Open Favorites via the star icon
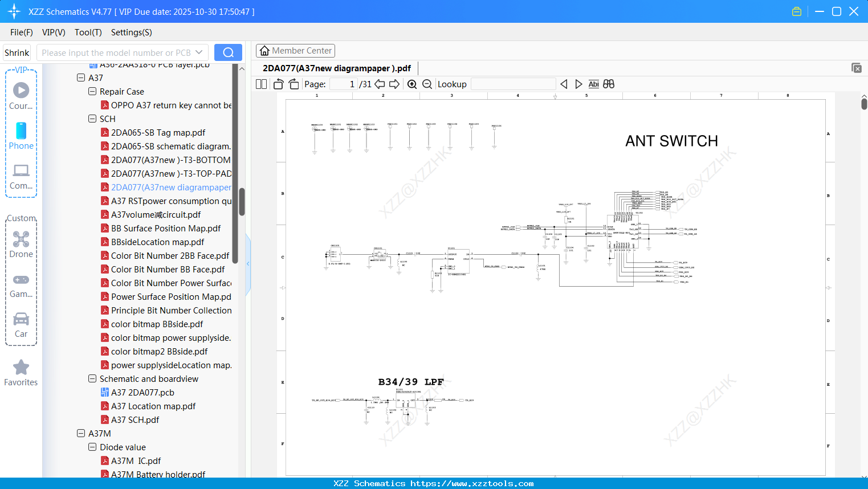868x489 pixels. (21, 367)
